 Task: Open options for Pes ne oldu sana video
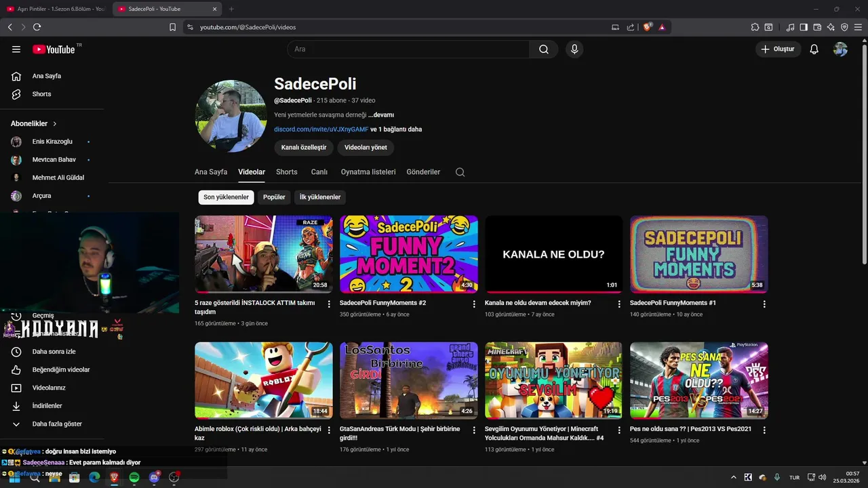764,430
